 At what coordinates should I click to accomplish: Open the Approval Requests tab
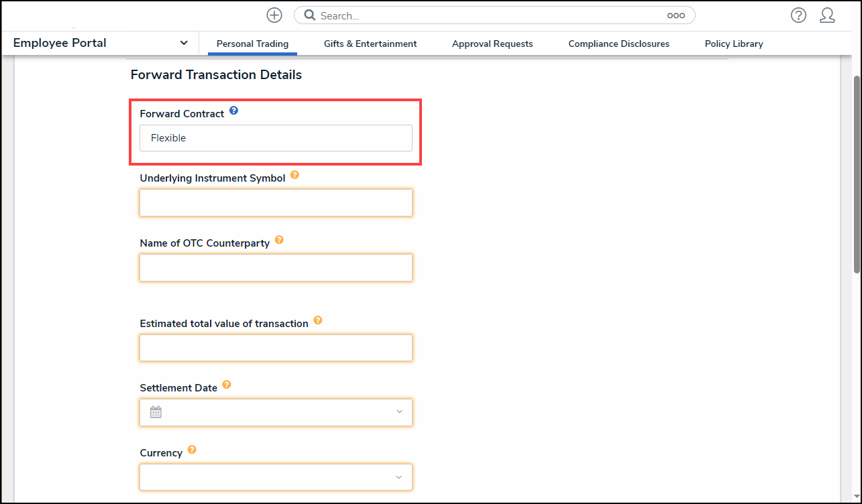(x=492, y=44)
